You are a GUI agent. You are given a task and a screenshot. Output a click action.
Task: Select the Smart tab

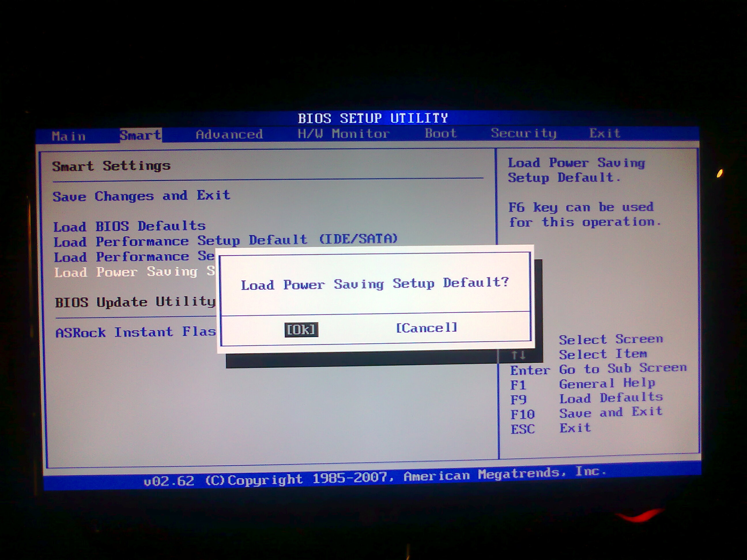141,135
